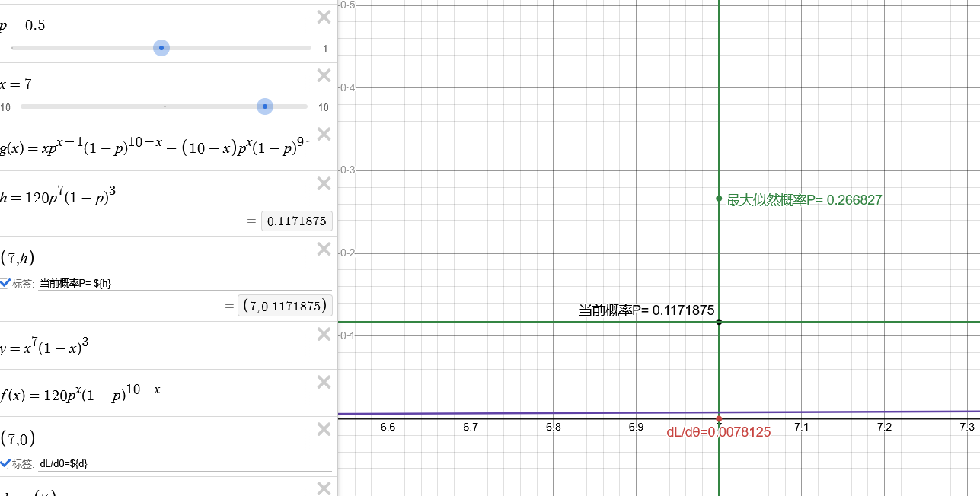Click the h value 0.1171875 result
Image resolution: width=980 pixels, height=496 pixels.
[x=297, y=221]
